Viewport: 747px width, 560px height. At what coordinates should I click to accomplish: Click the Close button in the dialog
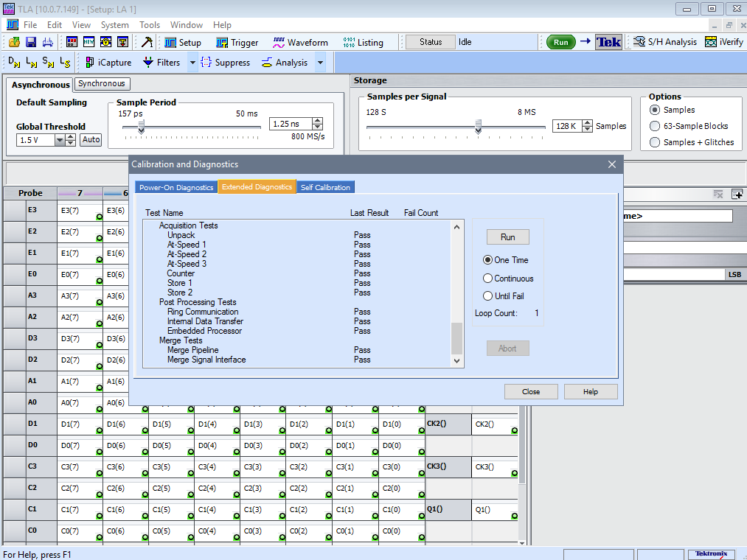531,392
